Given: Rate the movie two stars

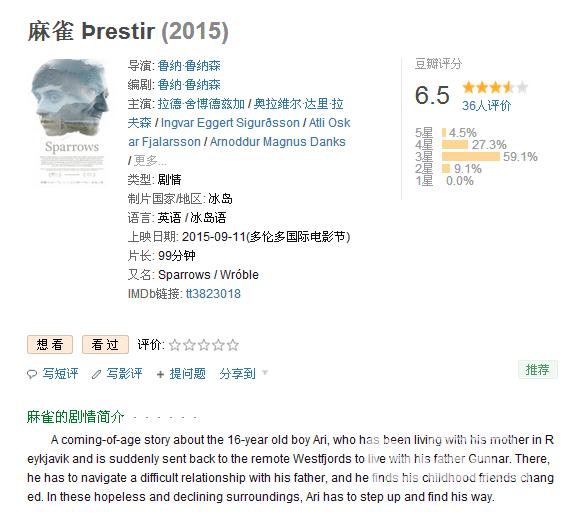Looking at the screenshot, I should click(189, 345).
